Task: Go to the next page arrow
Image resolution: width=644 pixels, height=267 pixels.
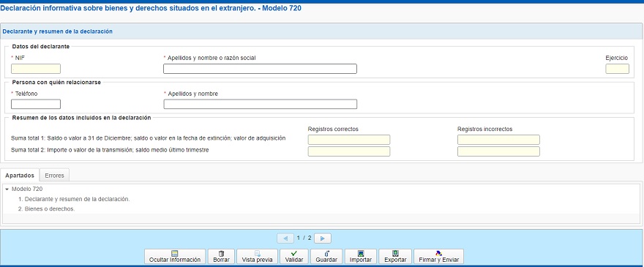Action: click(x=323, y=238)
